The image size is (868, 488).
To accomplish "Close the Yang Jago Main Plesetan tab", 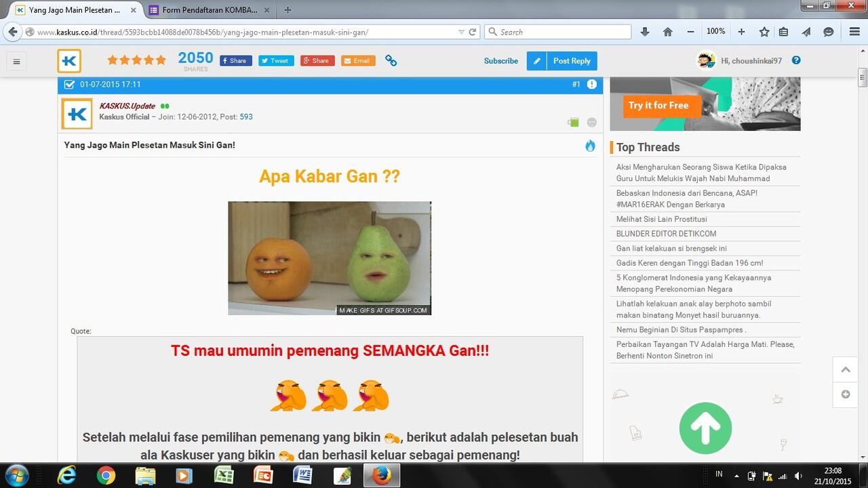I will coord(134,10).
